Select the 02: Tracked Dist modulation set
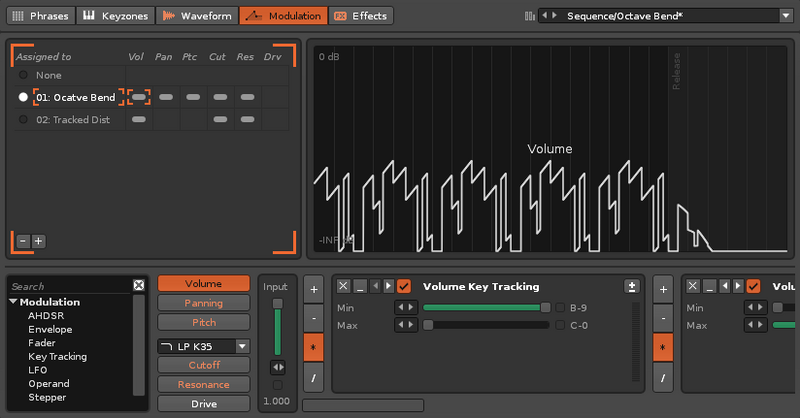The image size is (800, 418). coord(72,119)
